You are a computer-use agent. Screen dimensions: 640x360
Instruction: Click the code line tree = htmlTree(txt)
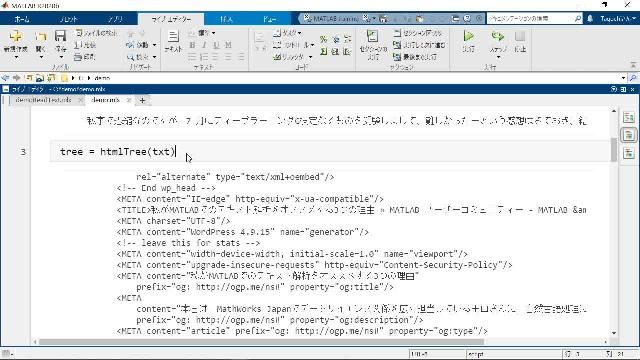point(118,151)
